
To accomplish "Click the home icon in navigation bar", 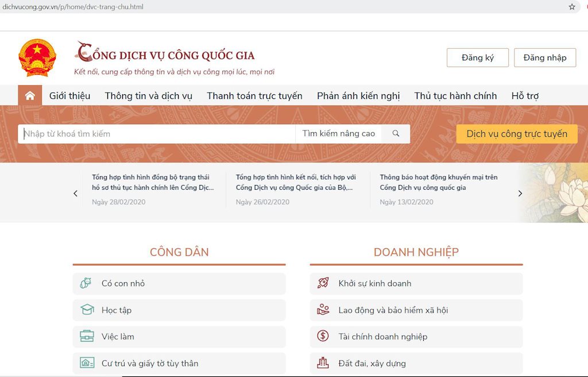I will (x=30, y=95).
